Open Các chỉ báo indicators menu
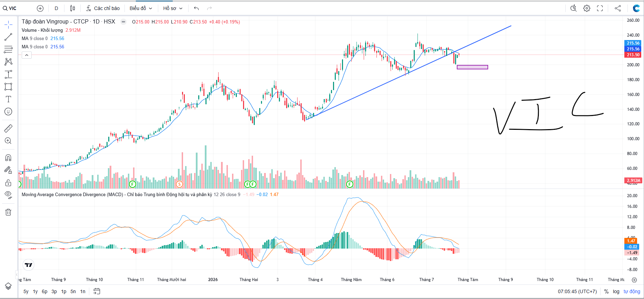 pos(103,8)
